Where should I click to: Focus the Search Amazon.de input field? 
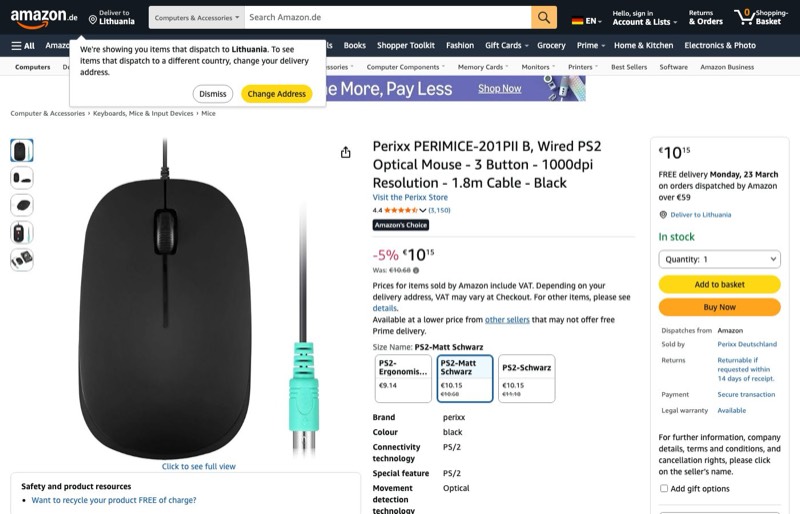(387, 18)
